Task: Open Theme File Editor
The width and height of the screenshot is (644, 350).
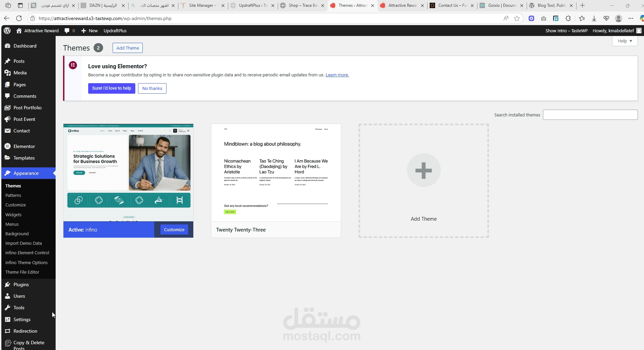Action: coord(22,272)
